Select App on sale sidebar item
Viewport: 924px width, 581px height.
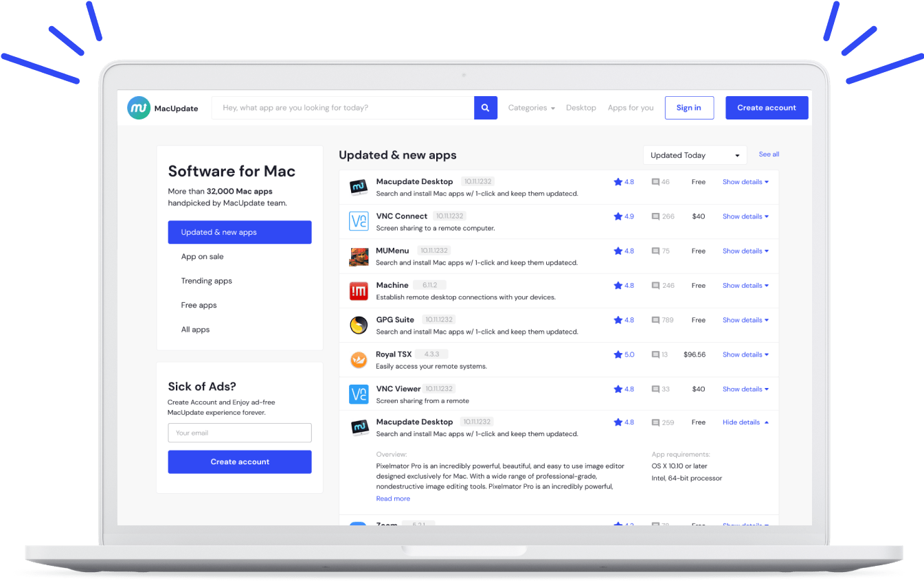(202, 256)
